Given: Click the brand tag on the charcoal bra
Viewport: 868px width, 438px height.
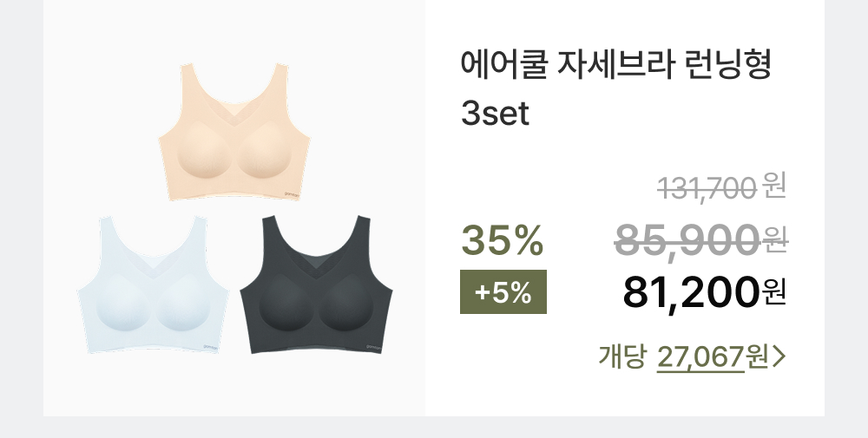Looking at the screenshot, I should 372,345.
